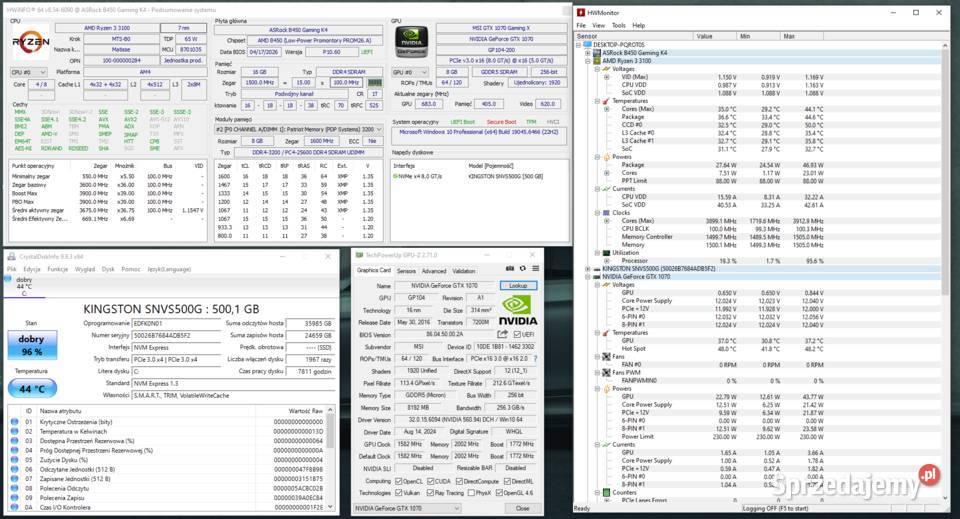Screen dimensions: 960x519
Task: Click the Ryzen logo in HWiNFO
Action: [x=30, y=42]
